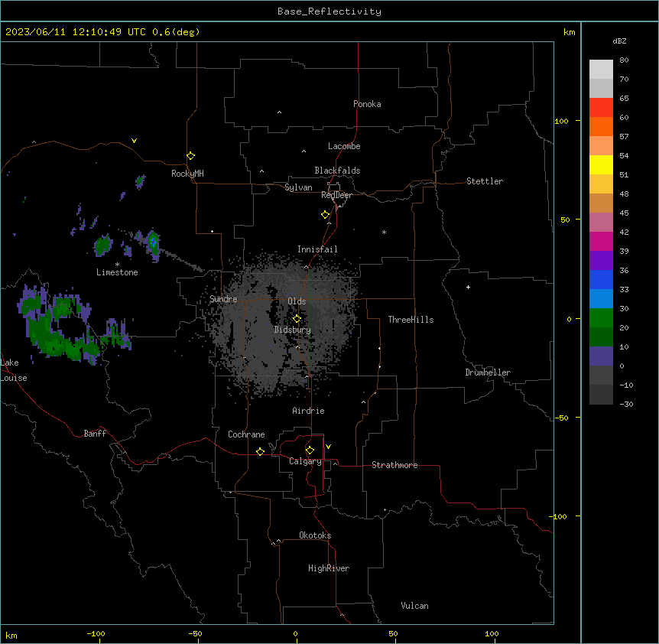Click the Limestone label

click(x=117, y=272)
